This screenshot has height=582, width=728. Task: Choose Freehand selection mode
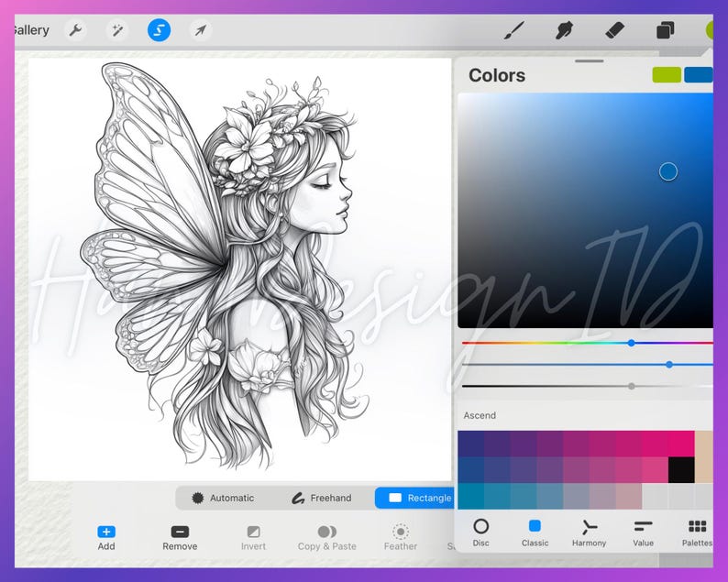point(322,498)
